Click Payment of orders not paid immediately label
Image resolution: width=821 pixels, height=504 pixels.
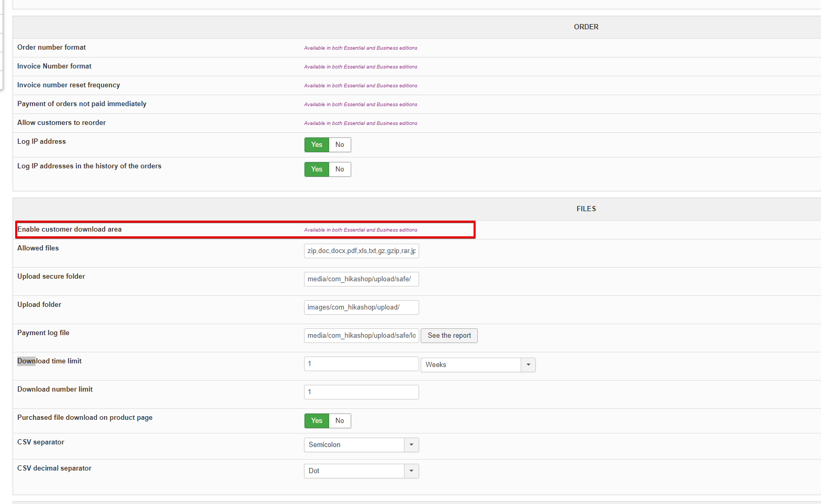[x=82, y=104]
